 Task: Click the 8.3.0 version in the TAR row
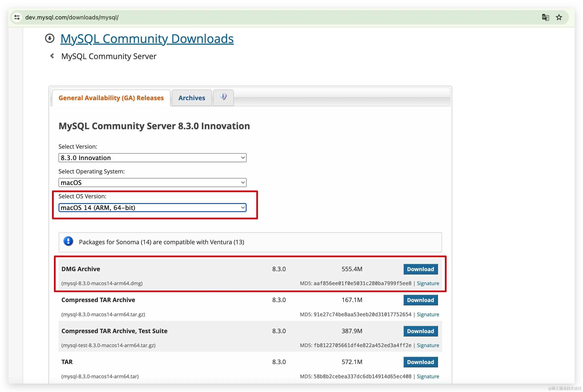click(x=279, y=362)
